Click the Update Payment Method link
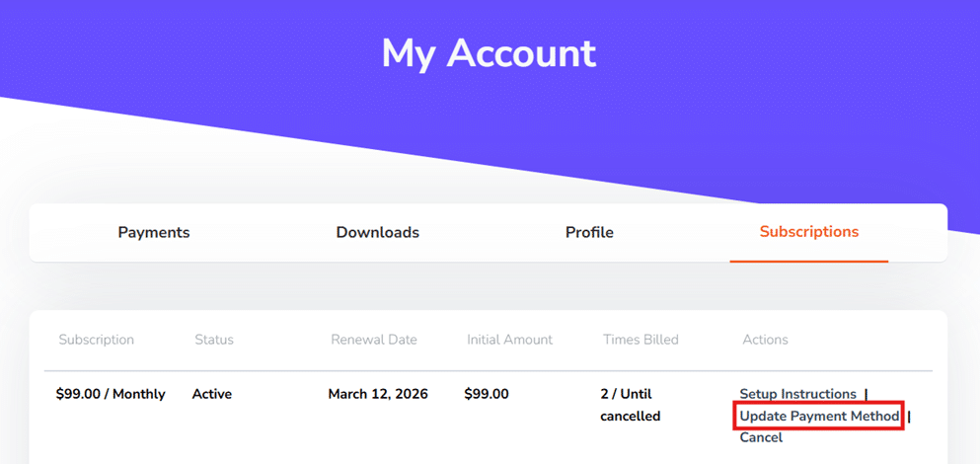 click(819, 417)
